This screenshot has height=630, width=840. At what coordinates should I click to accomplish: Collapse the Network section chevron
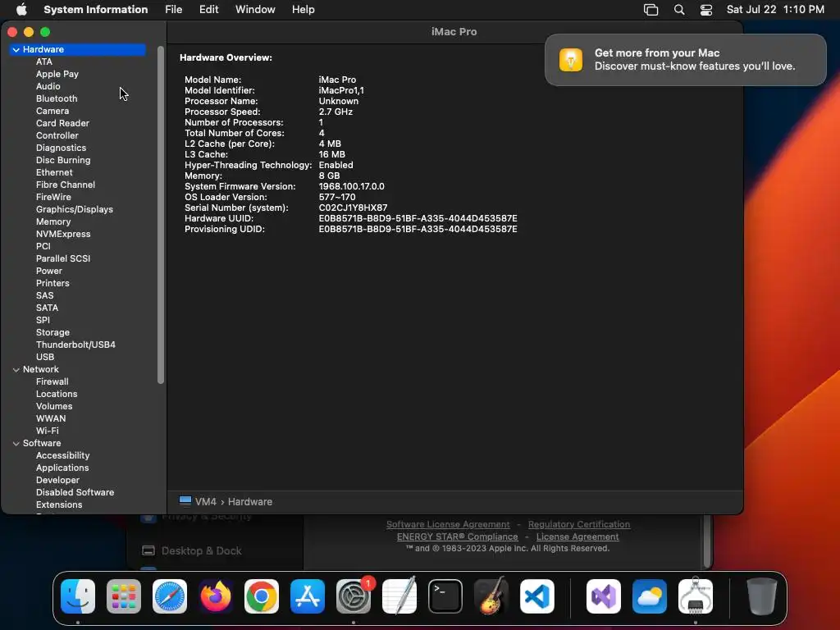[16, 370]
